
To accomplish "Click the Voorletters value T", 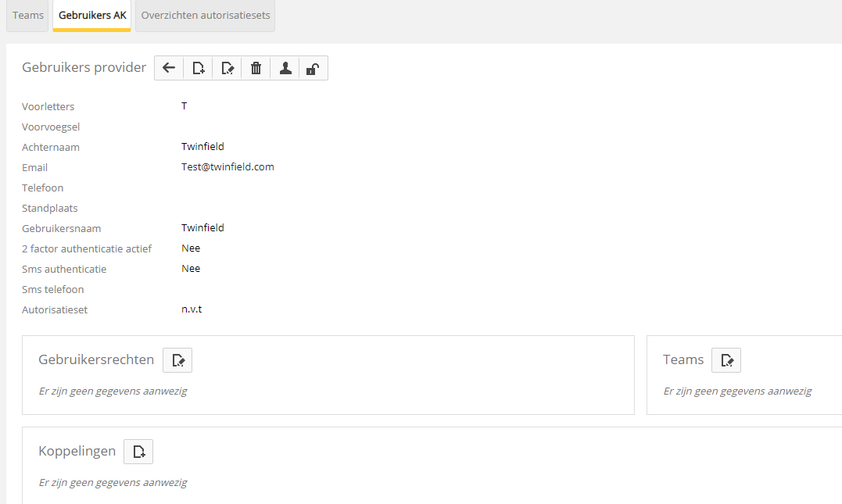I will (x=185, y=105).
